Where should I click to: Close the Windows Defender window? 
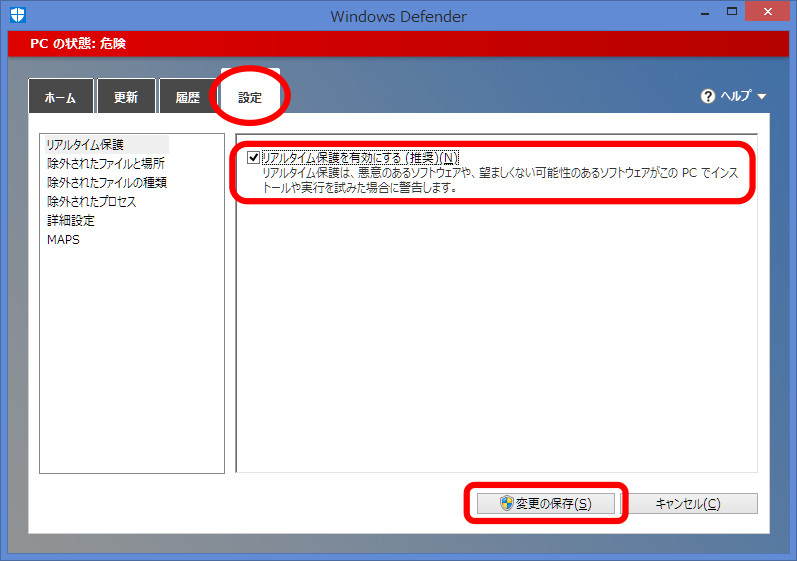coord(768,12)
